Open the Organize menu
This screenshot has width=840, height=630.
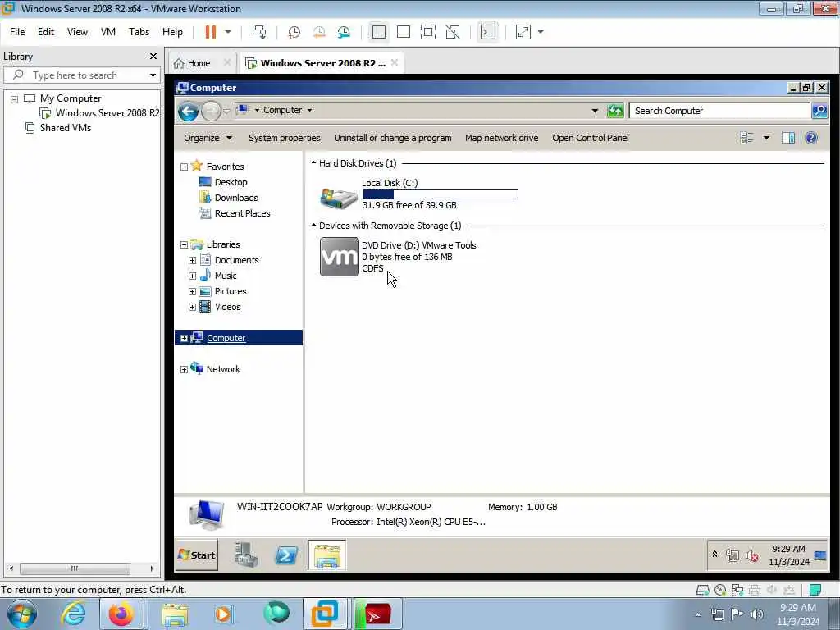coord(208,138)
